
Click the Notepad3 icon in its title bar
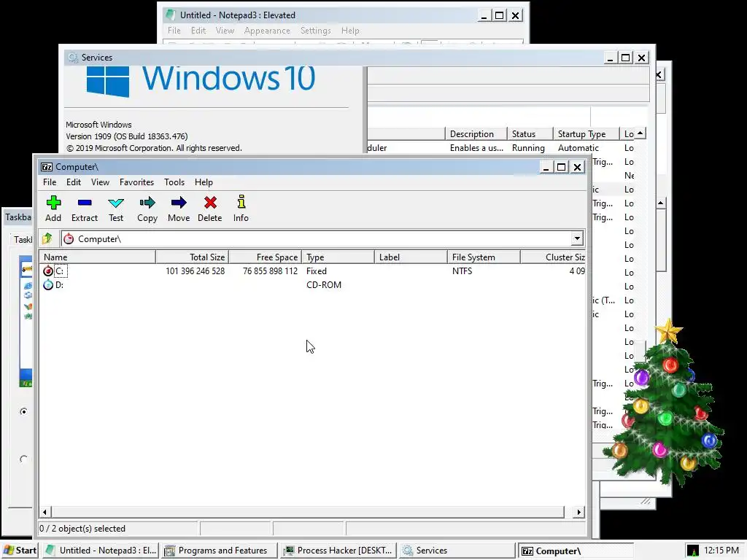click(x=170, y=15)
